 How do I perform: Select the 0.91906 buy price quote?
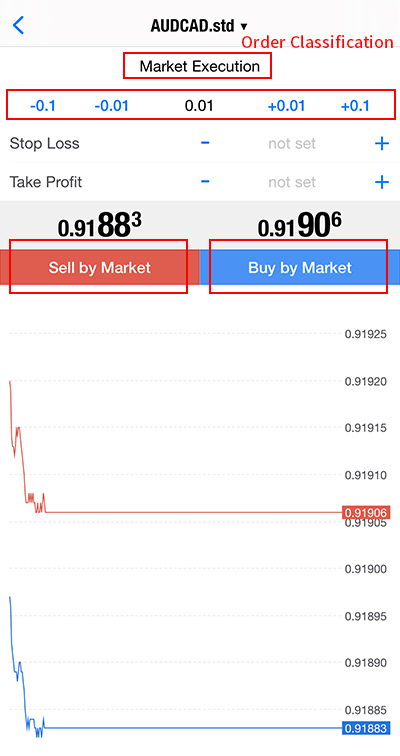[x=300, y=226]
